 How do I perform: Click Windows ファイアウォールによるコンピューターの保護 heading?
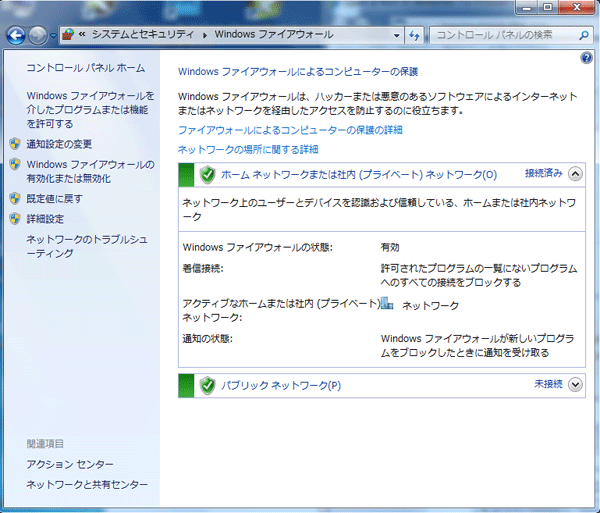coord(298,72)
